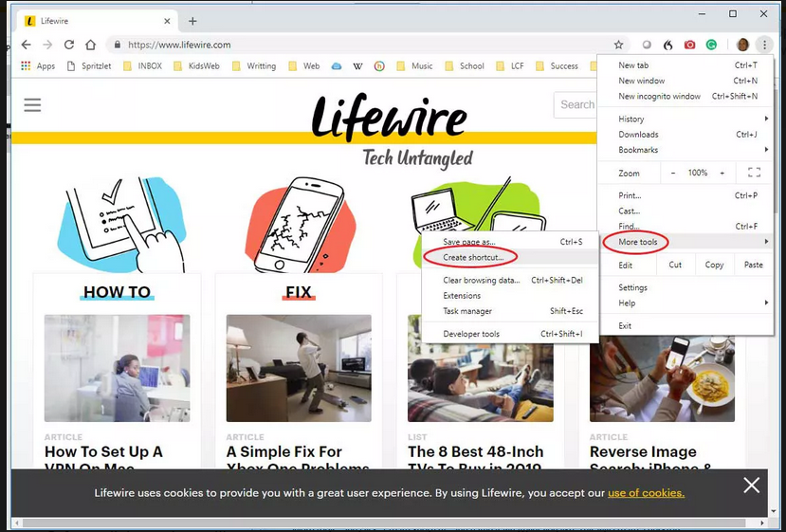Open the Lifewire hamburger menu
This screenshot has width=786, height=532.
point(32,105)
